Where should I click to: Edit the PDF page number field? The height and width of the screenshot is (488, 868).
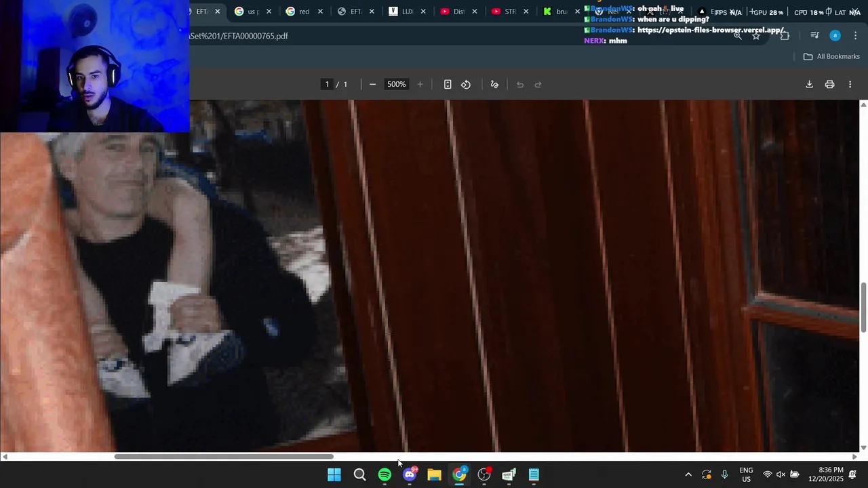click(327, 84)
